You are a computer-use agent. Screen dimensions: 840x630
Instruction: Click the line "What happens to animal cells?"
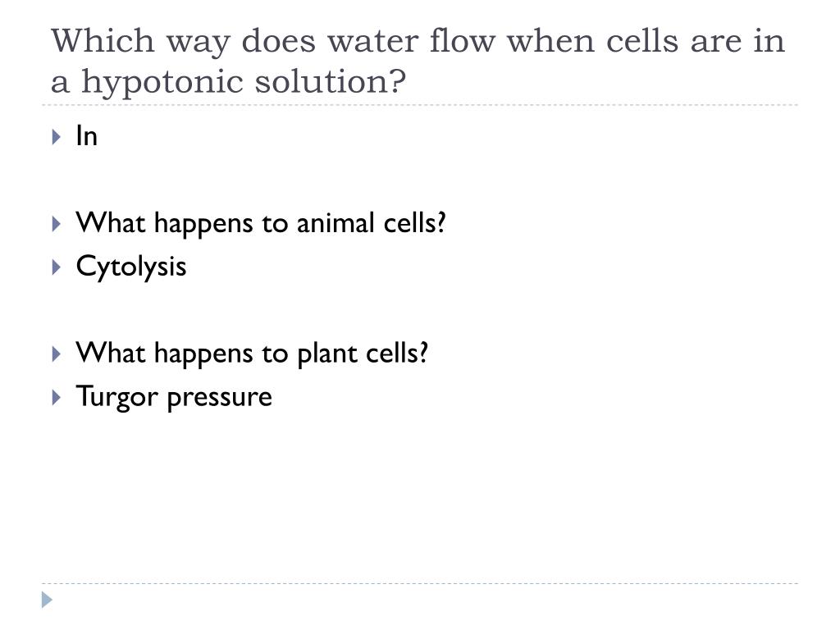(261, 223)
